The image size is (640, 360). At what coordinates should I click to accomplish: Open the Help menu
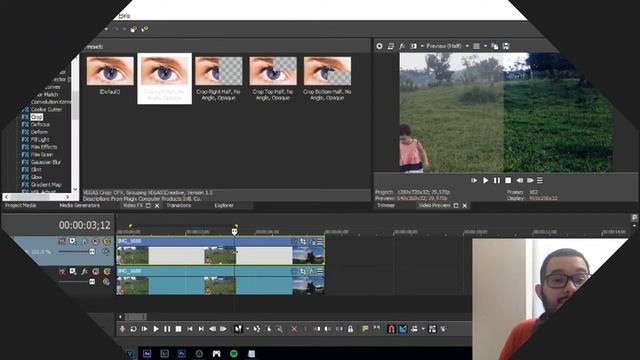pyautogui.click(x=124, y=16)
